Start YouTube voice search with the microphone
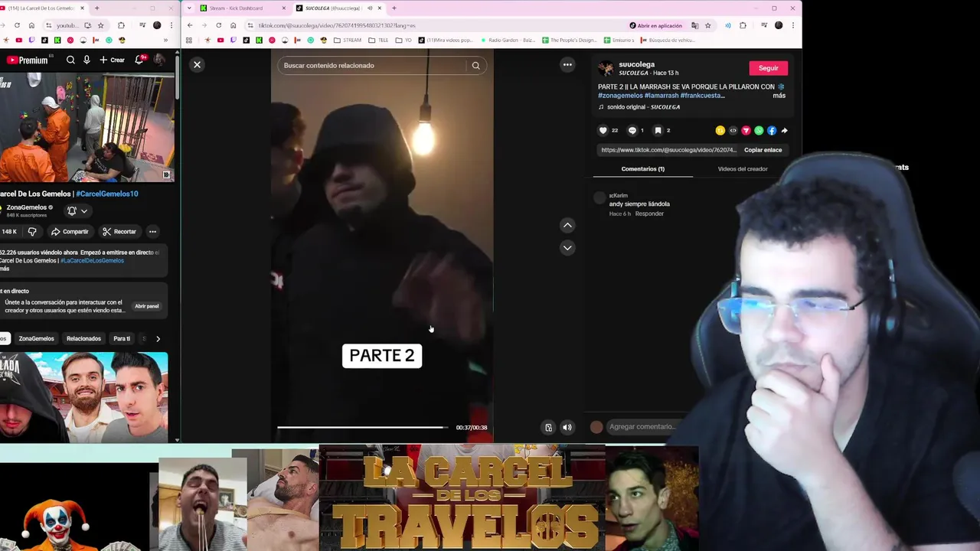980x551 pixels. coord(87,60)
